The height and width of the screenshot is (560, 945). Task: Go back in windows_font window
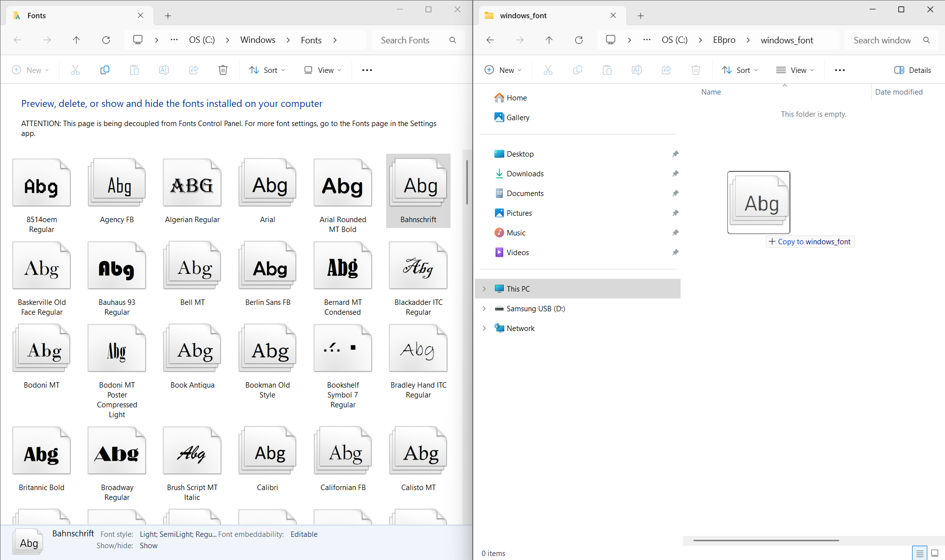click(490, 40)
